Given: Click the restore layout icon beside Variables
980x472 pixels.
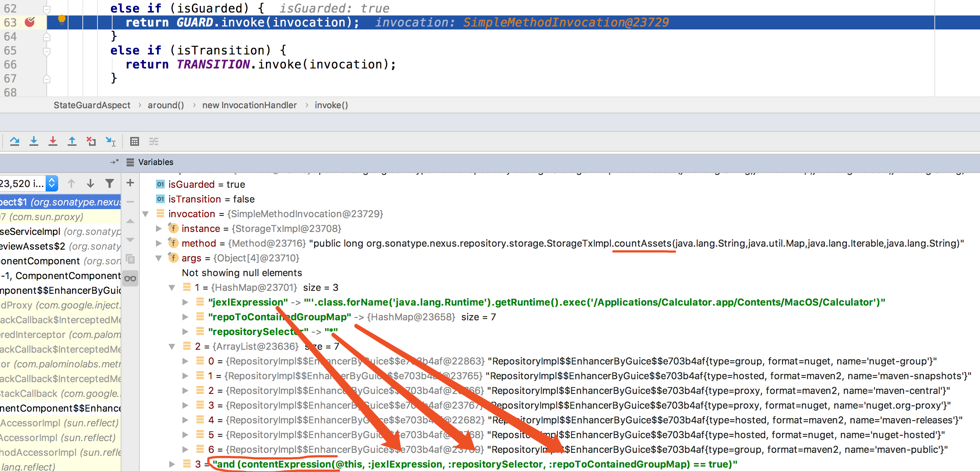Looking at the screenshot, I should coord(114,162).
